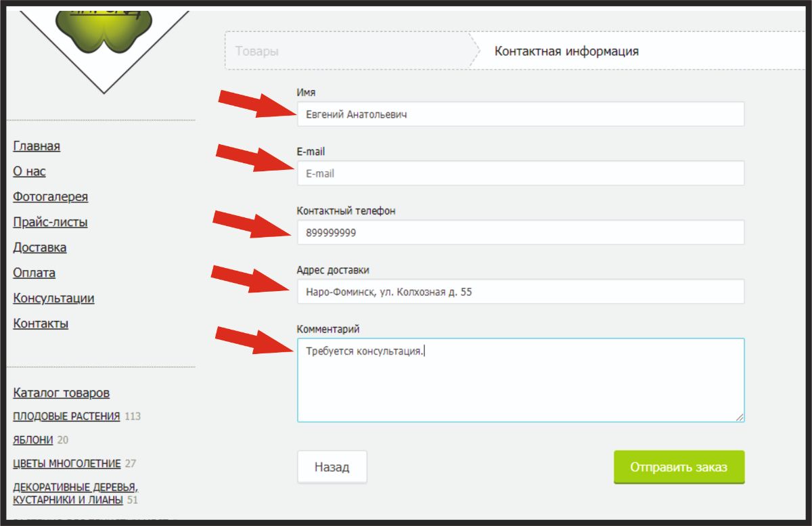Navigate to the Доставка page

[x=39, y=248]
